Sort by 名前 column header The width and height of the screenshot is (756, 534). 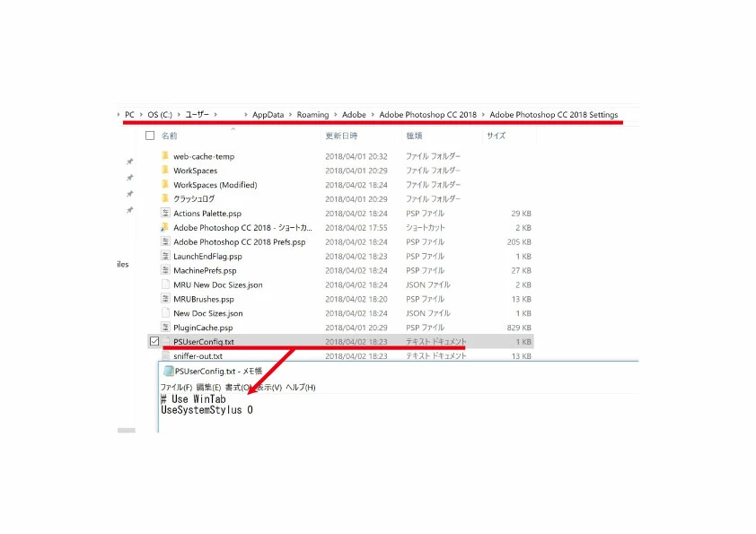pyautogui.click(x=169, y=136)
